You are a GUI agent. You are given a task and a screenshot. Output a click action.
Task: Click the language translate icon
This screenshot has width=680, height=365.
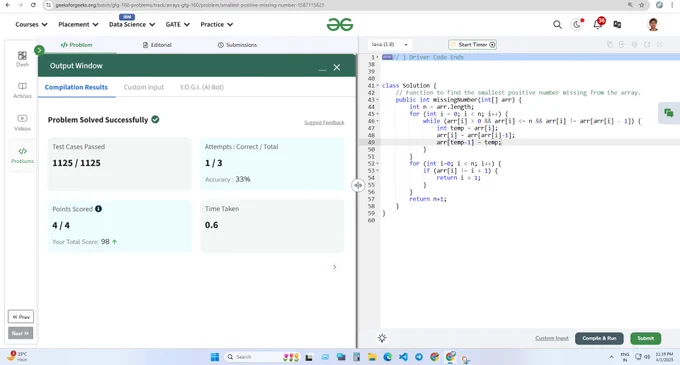tap(617, 25)
